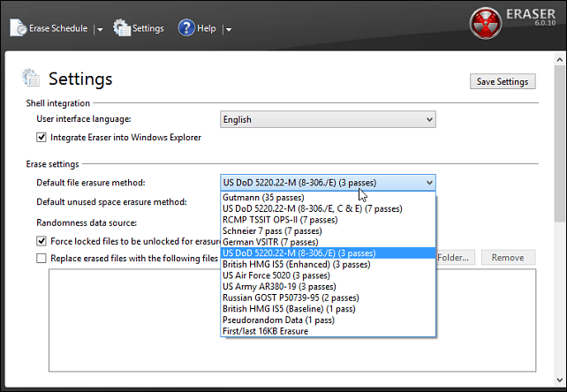Click the Default unused space erasure method label
Viewport: 567px width, 392px height.
pyautogui.click(x=111, y=202)
